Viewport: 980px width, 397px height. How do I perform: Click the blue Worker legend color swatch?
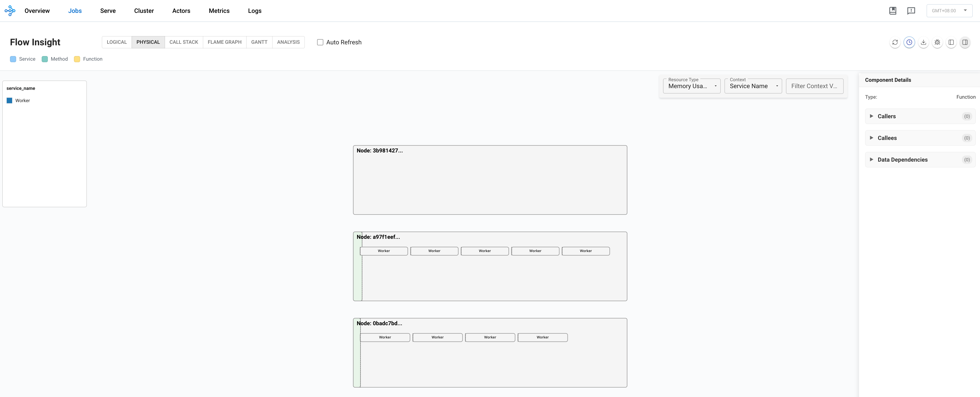coord(10,100)
